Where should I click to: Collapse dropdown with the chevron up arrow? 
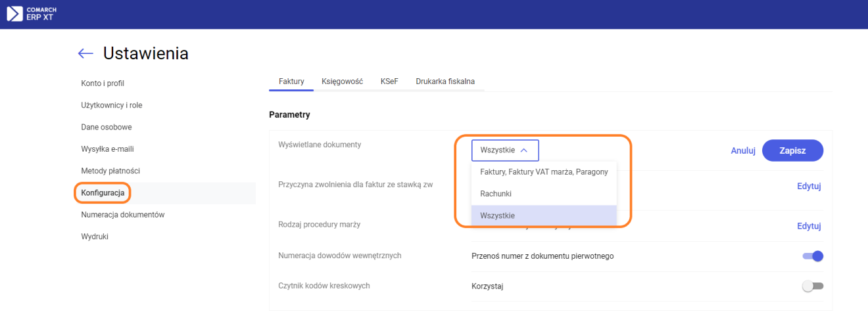pos(524,150)
